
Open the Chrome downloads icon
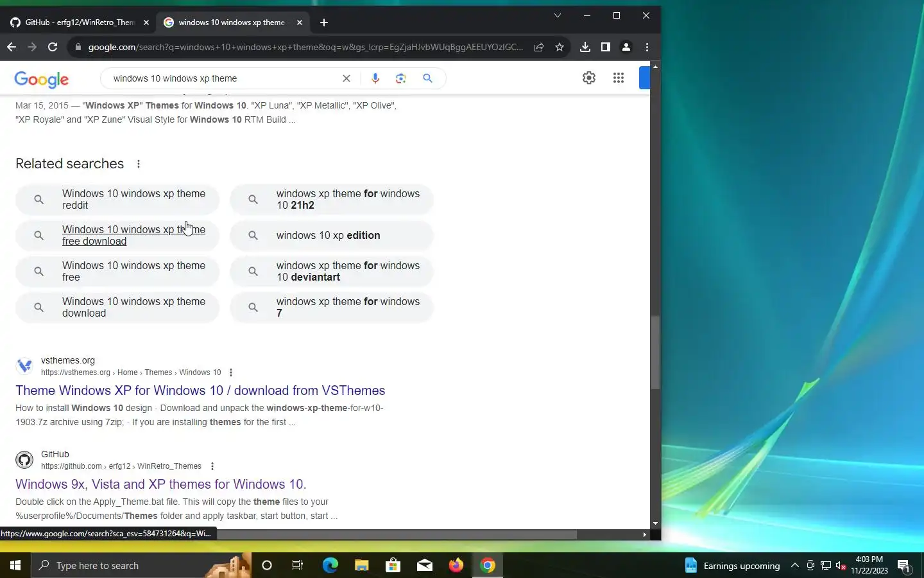click(585, 47)
